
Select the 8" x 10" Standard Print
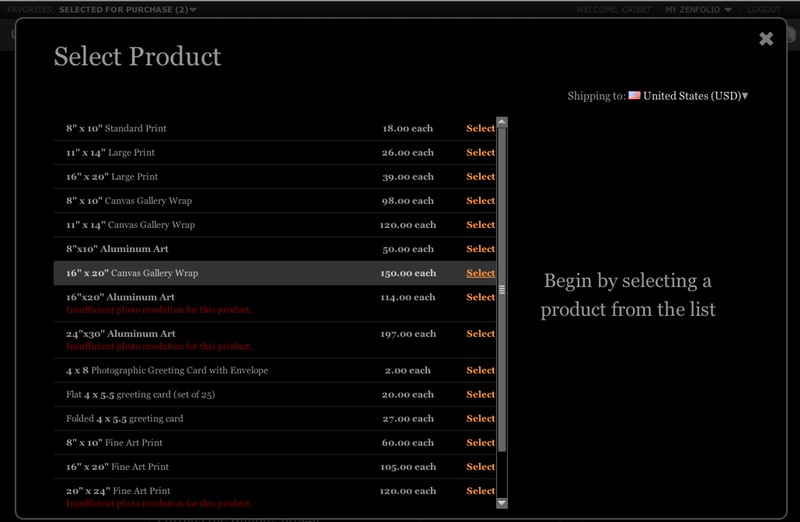pos(480,128)
